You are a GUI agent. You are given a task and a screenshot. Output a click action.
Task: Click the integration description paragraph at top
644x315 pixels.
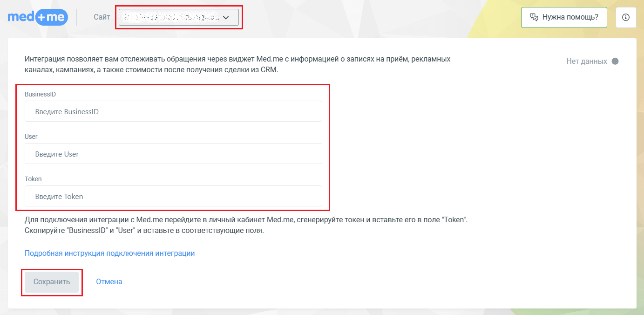pyautogui.click(x=237, y=65)
